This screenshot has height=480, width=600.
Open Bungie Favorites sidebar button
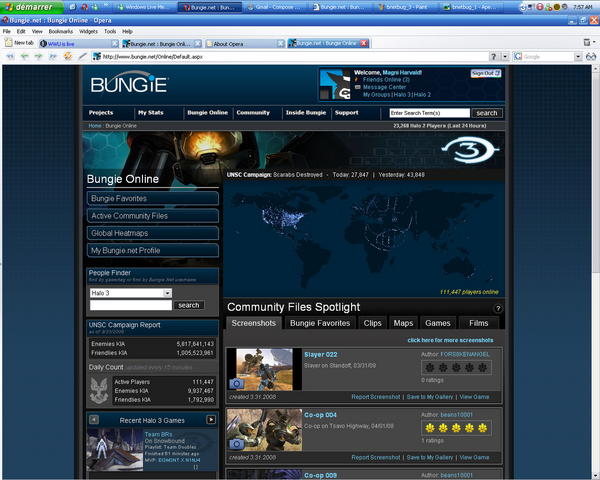point(153,198)
